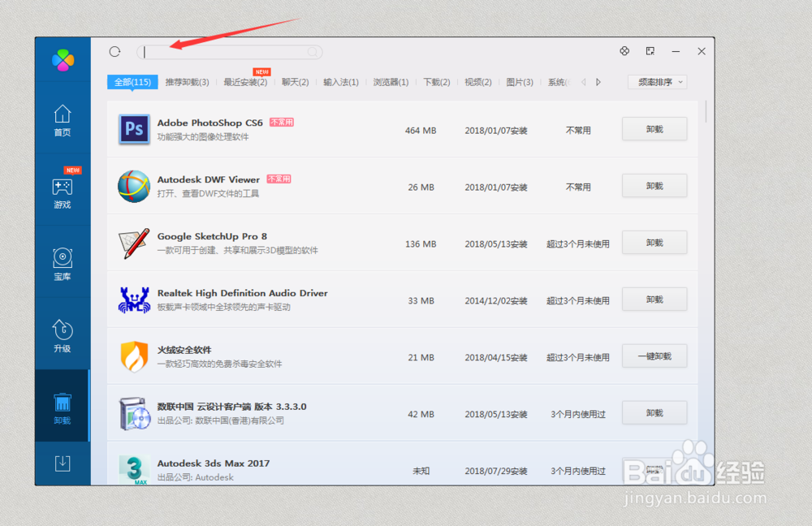Minimize the software manager window
Screen dimensions: 812x526
tap(676, 51)
